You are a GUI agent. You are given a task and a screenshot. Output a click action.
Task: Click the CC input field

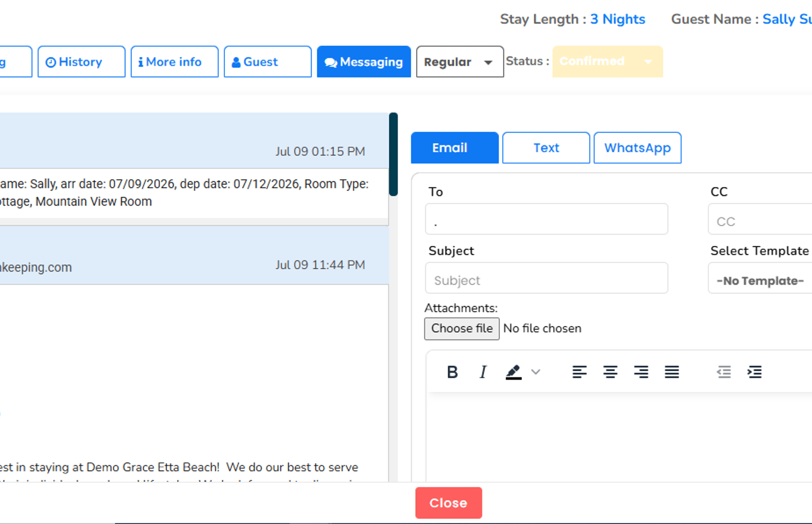[760, 219]
